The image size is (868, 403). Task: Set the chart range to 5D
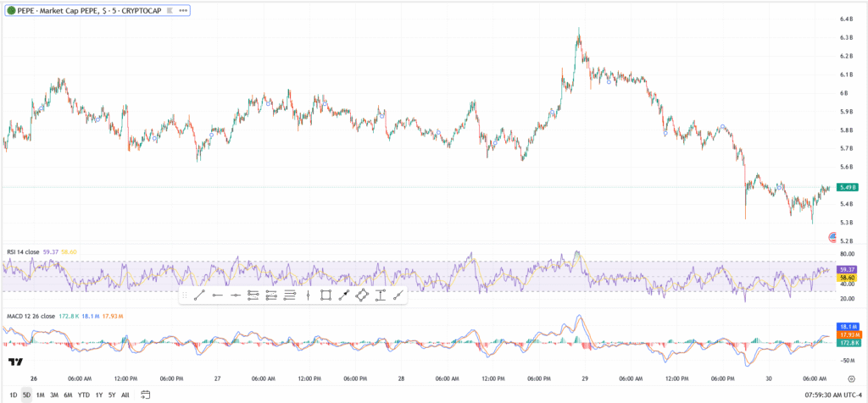26,395
